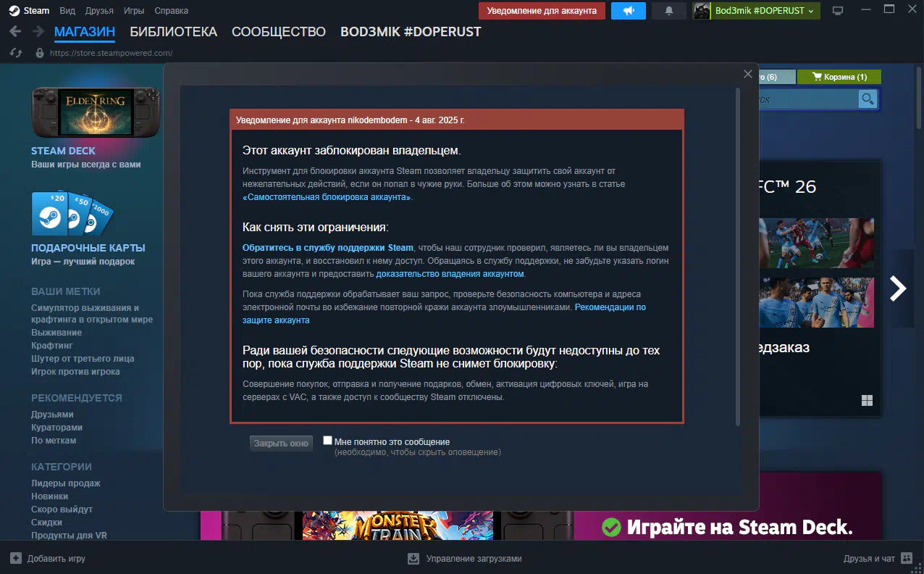Open 'Шутер от третьего лица' tag link
924x574 pixels.
tap(83, 359)
